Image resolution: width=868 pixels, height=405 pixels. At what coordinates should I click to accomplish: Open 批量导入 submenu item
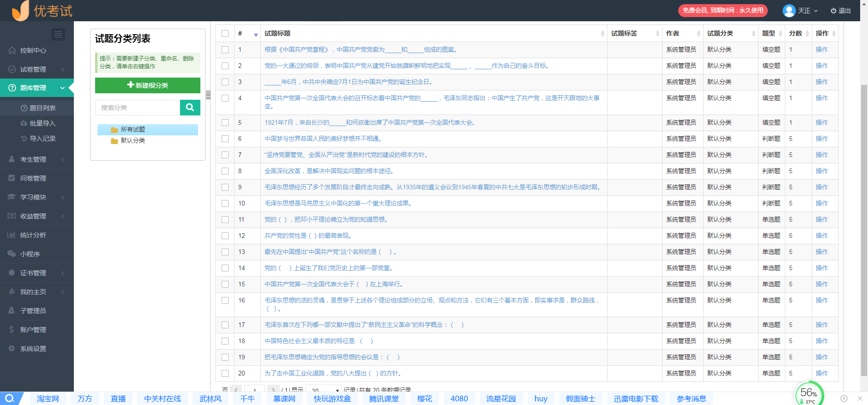click(x=42, y=123)
